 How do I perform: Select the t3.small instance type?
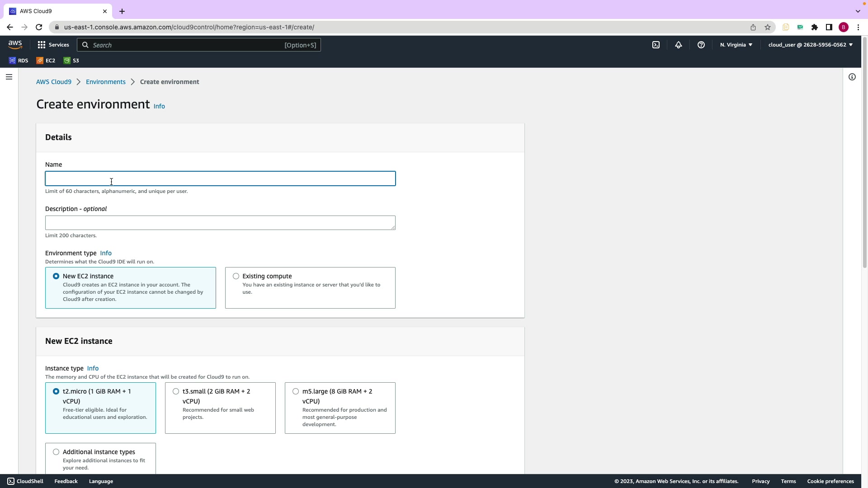coord(176,391)
